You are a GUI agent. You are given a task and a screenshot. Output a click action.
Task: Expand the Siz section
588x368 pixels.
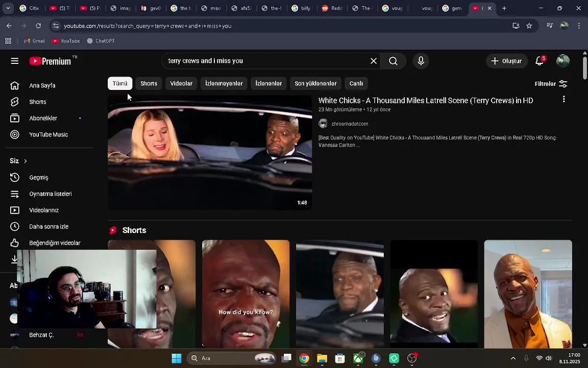click(x=18, y=160)
